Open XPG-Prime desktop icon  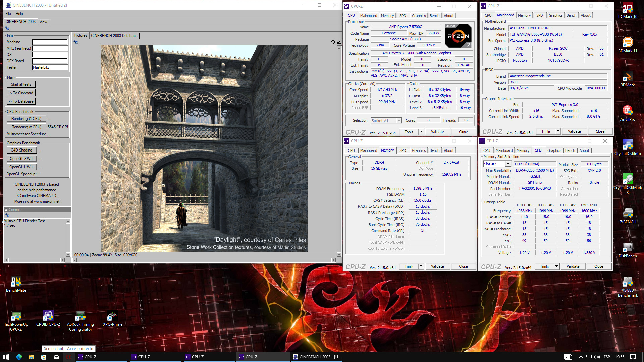tap(113, 318)
